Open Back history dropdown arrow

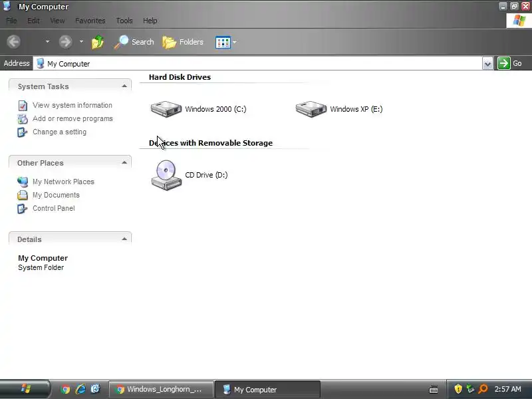click(47, 42)
